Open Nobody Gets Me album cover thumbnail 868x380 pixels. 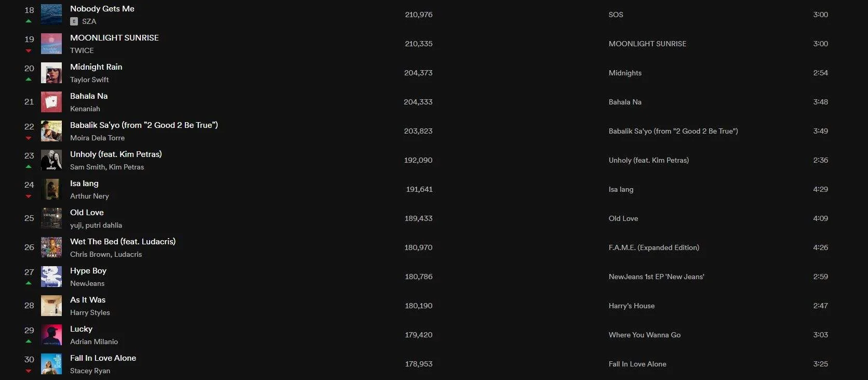click(51, 15)
